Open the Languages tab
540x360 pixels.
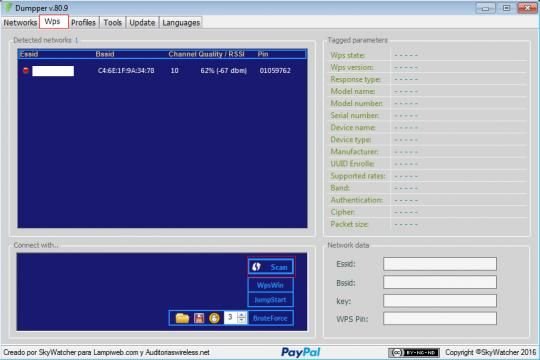click(x=181, y=23)
